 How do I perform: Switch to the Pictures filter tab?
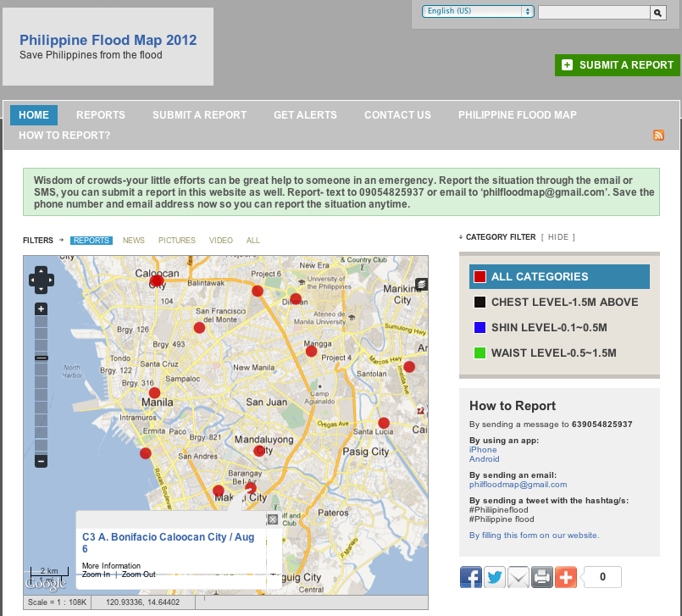[x=176, y=241]
